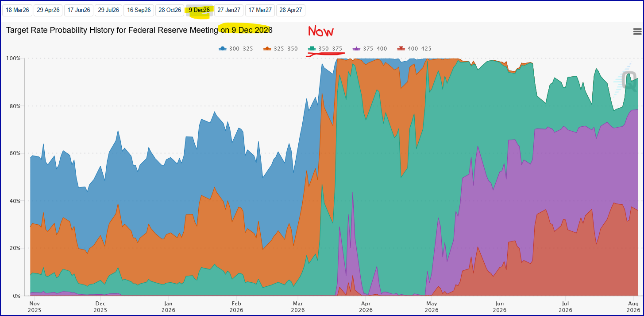Open the chart hamburger context menu
Screen dimensions: 644x316
[x=637, y=31]
